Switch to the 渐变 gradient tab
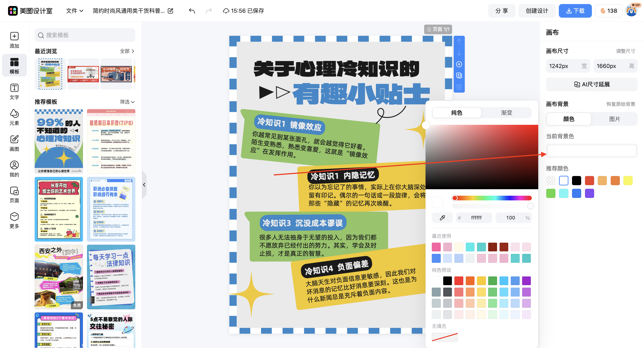Screen dimensions: 644x348 [x=506, y=113]
